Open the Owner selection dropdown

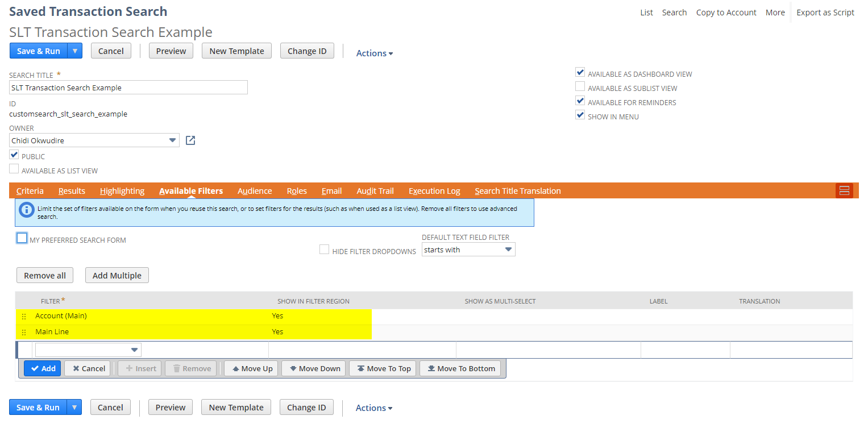(173, 140)
